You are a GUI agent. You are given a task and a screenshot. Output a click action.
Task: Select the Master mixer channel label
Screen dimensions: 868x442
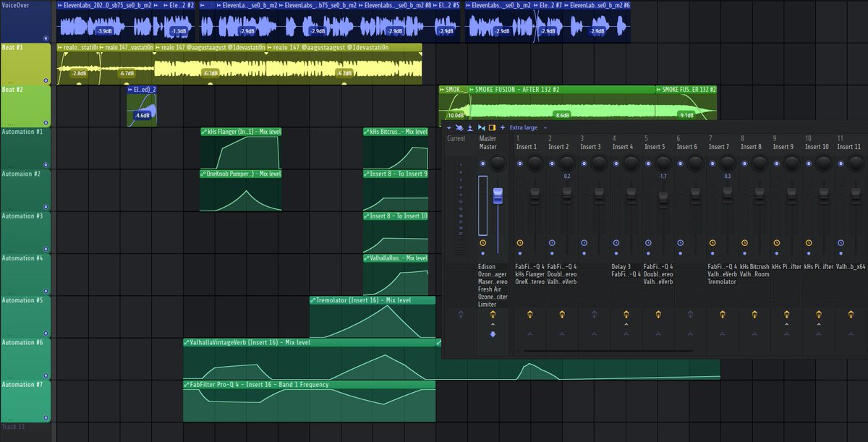tap(488, 147)
